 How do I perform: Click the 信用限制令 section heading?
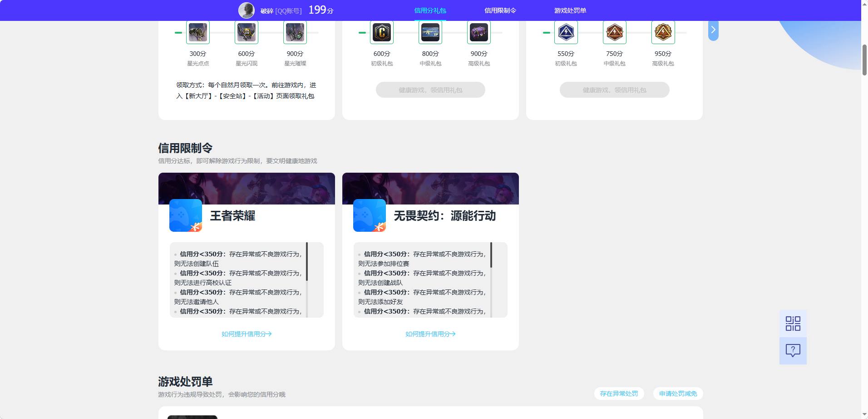[x=185, y=148]
